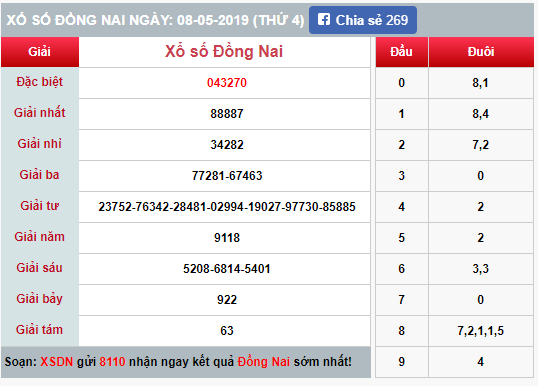Select the title XỔ SỐ ĐỒNG NAI NGÀY: 08-05-2019
This screenshot has height=386, width=538.
155,20
